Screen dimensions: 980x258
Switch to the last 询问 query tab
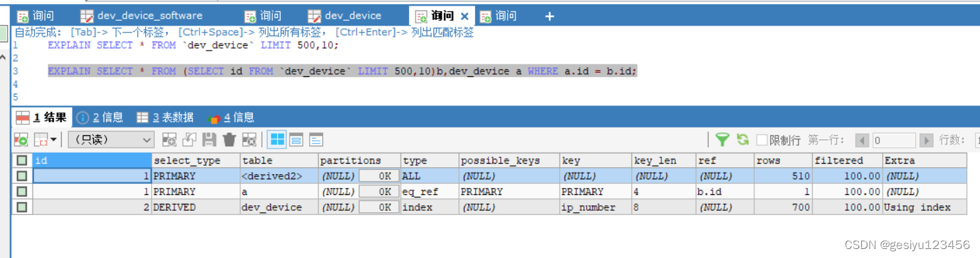tap(499, 15)
